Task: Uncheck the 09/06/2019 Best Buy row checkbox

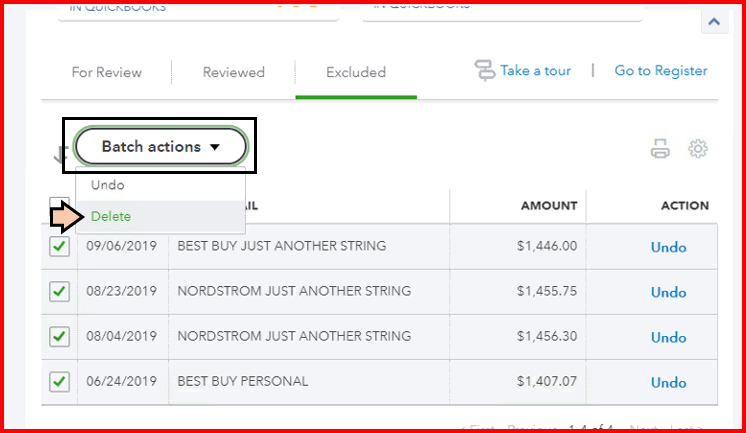Action: [x=60, y=246]
